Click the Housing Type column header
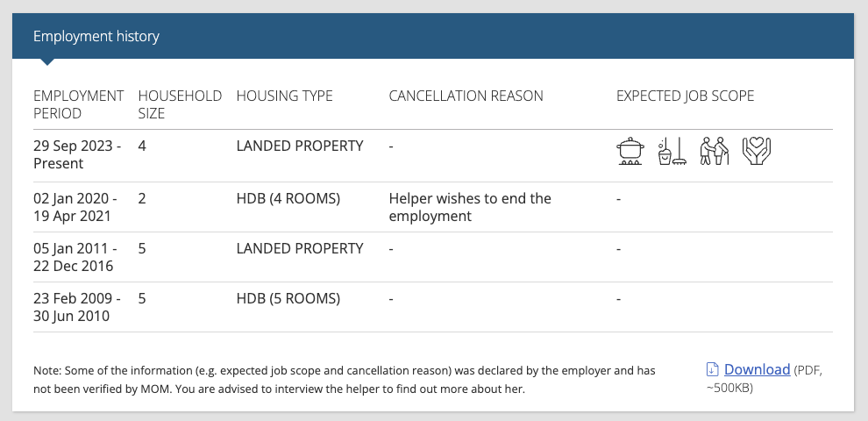Viewport: 868px width, 421px height. click(x=285, y=96)
